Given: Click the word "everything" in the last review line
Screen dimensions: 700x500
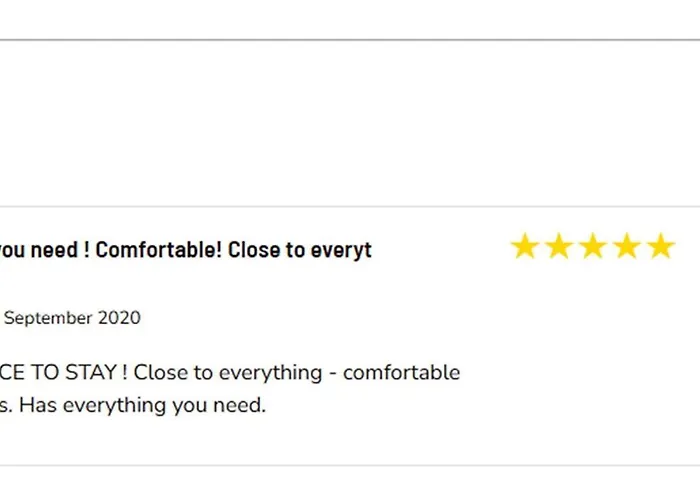Looking at the screenshot, I should click(x=105, y=407).
